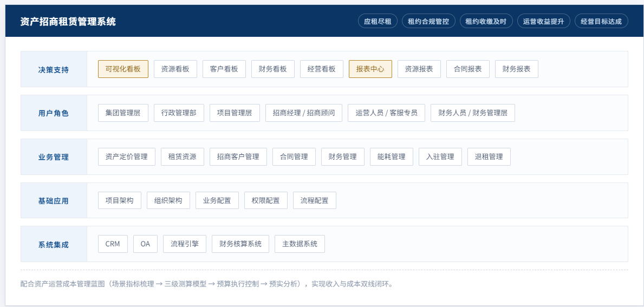
Task: Open the highlighted 可视化看板 item
Action: click(123, 69)
